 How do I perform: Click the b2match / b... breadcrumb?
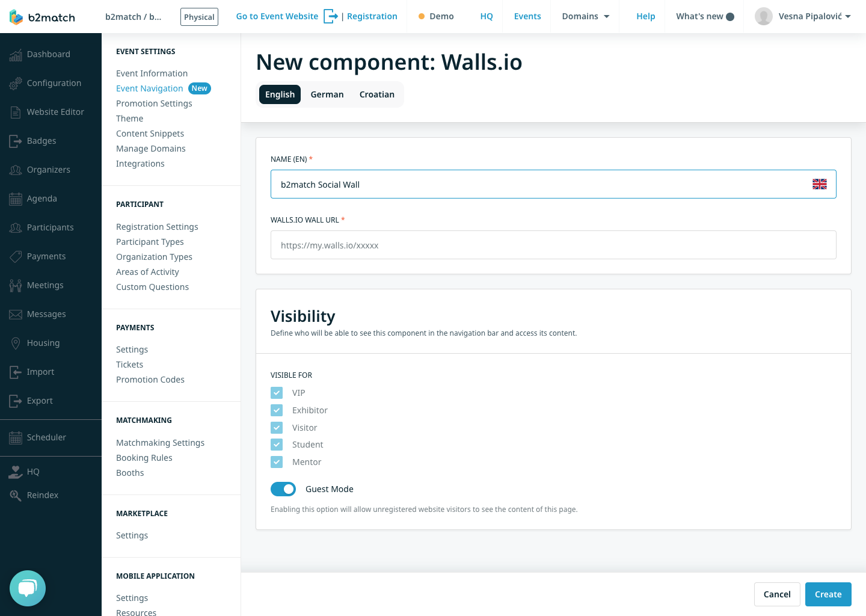134,17
